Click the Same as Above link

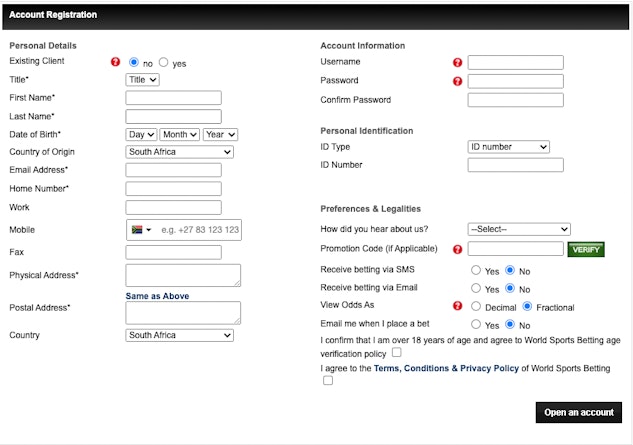coord(157,296)
